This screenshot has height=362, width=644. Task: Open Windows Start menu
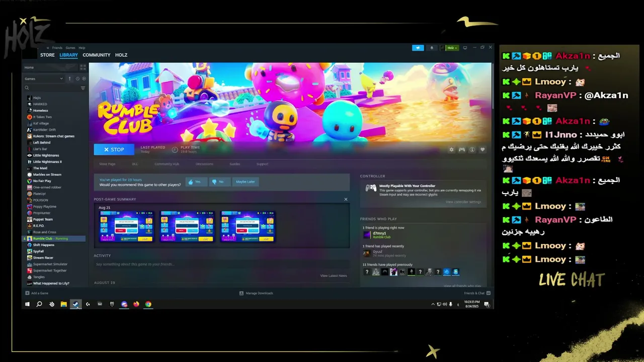pyautogui.click(x=28, y=304)
